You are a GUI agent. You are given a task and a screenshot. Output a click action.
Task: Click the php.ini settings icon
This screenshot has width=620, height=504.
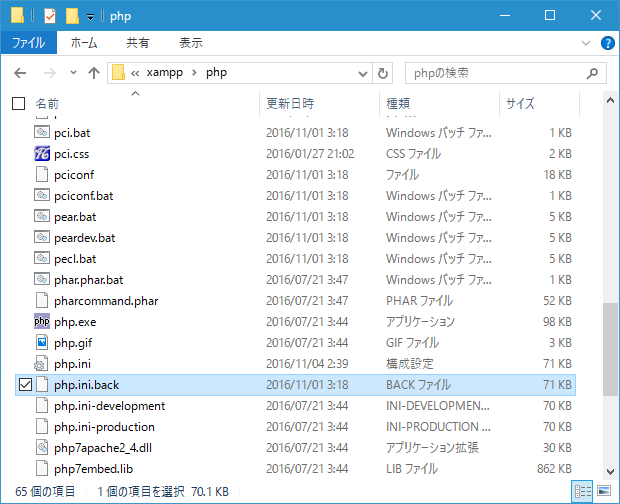point(42,363)
